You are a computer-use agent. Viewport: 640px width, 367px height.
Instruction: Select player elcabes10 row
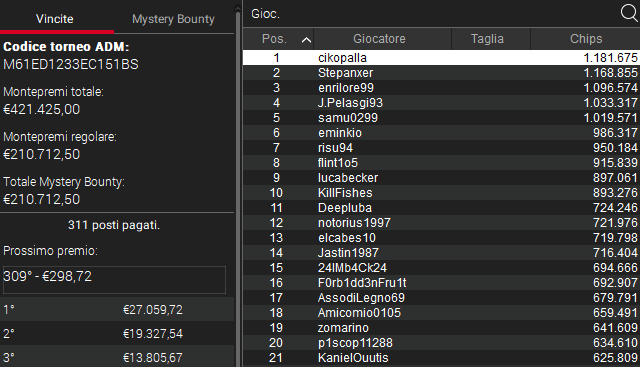coord(441,238)
